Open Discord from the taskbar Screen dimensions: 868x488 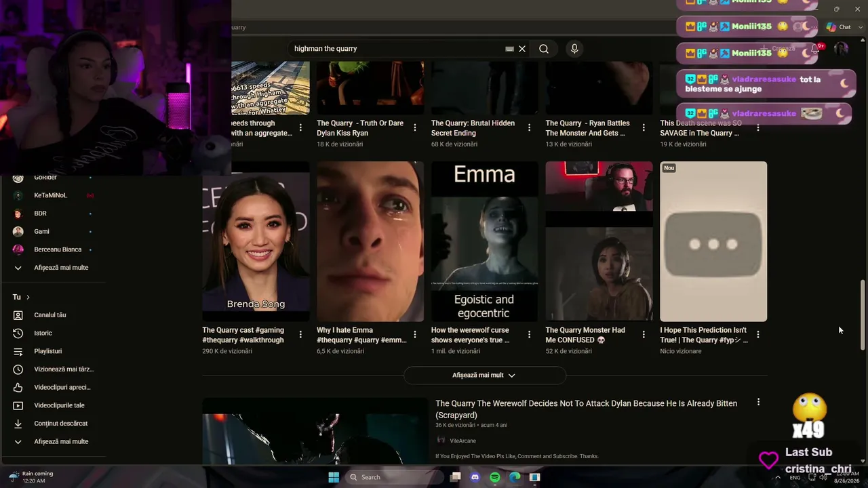click(475, 477)
